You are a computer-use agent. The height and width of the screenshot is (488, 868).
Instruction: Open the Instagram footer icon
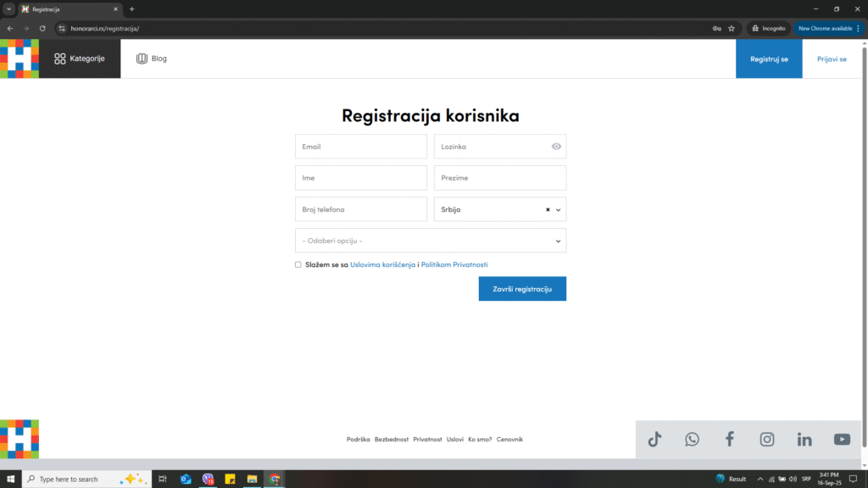tap(767, 439)
